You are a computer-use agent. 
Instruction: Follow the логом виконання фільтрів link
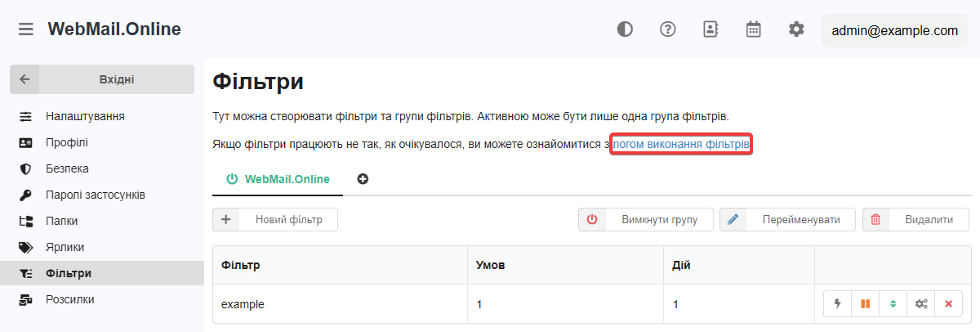tap(681, 144)
